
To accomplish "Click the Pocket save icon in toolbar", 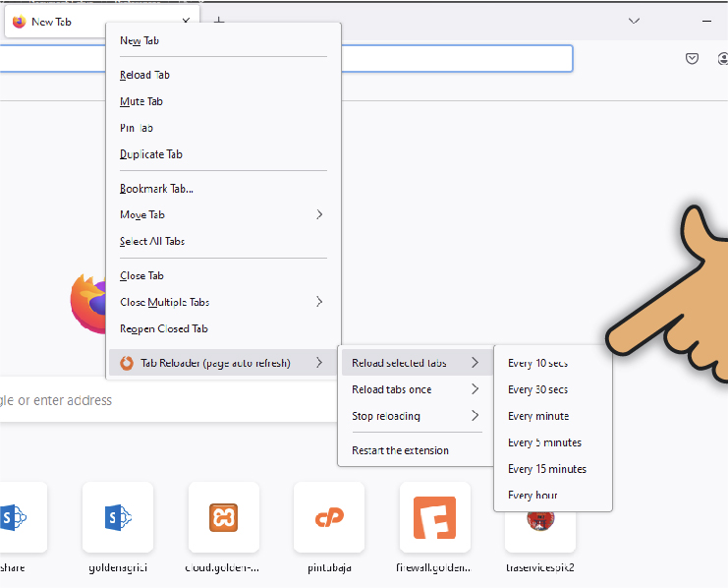I will click(692, 59).
